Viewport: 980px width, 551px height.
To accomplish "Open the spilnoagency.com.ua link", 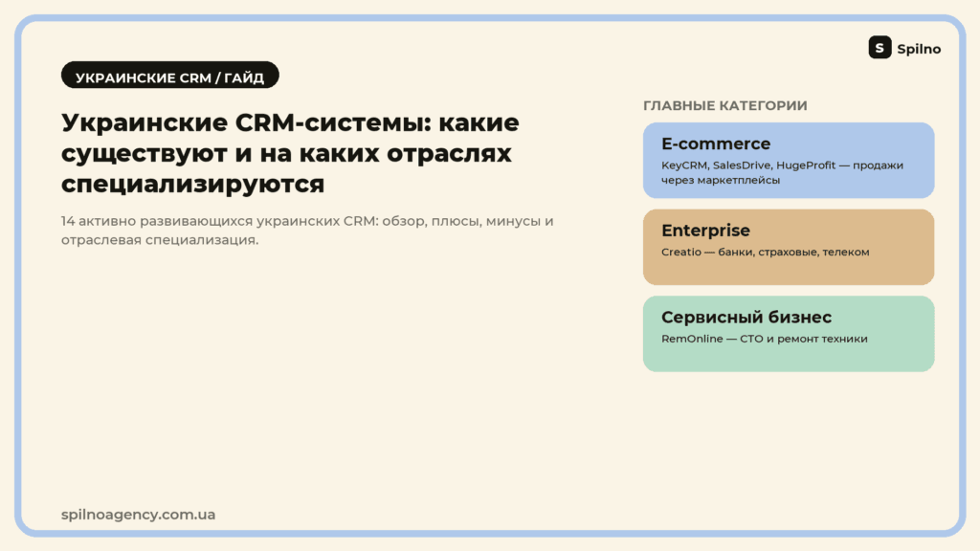I will point(138,515).
